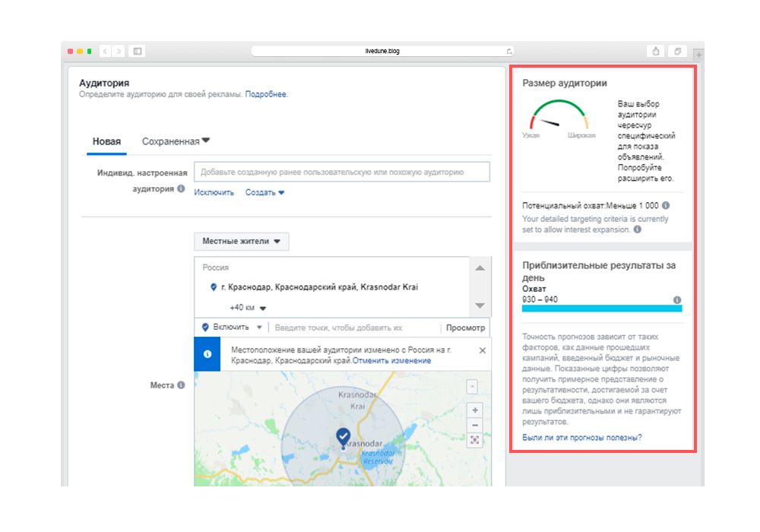
Task: Click info icon next to аудитория label
Action: (x=181, y=188)
